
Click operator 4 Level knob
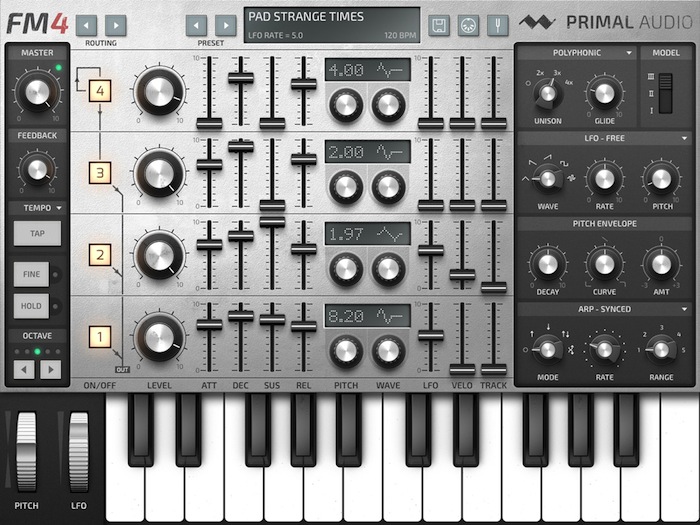[159, 91]
